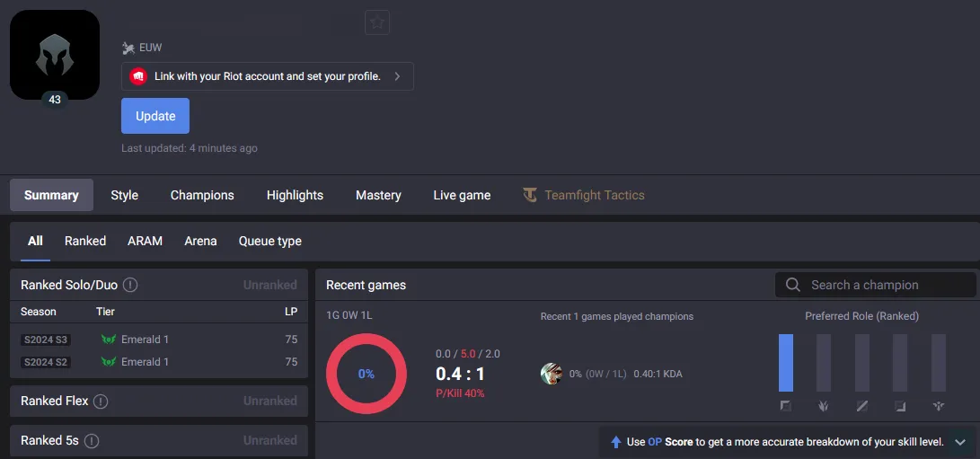Viewport: 980px width, 459px height.
Task: Click the Ranked Flex info icon
Action: 101,402
